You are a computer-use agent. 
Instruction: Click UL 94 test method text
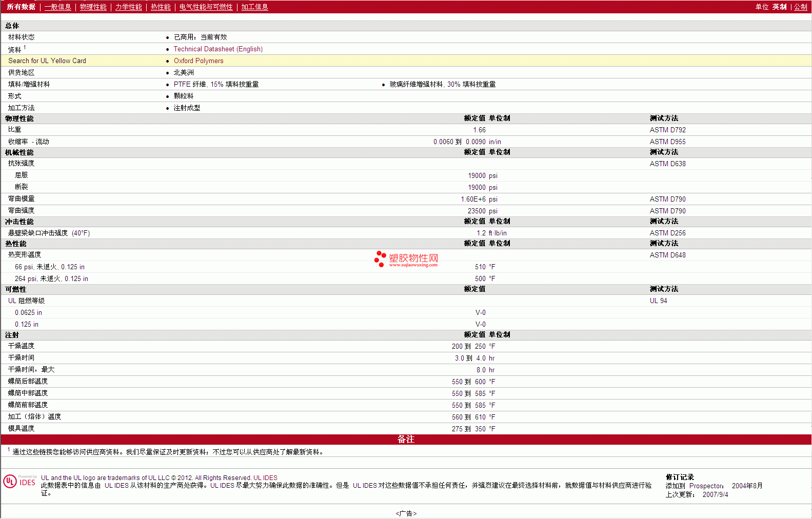658,301
